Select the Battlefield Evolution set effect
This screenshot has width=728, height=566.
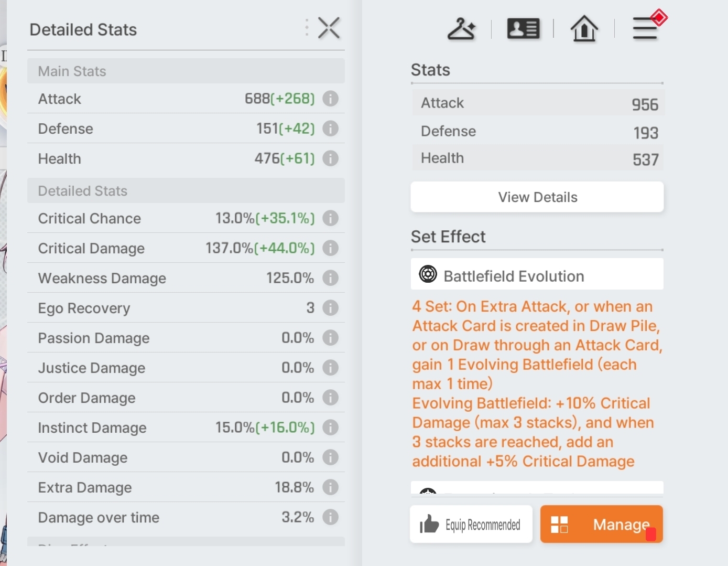[x=537, y=274]
